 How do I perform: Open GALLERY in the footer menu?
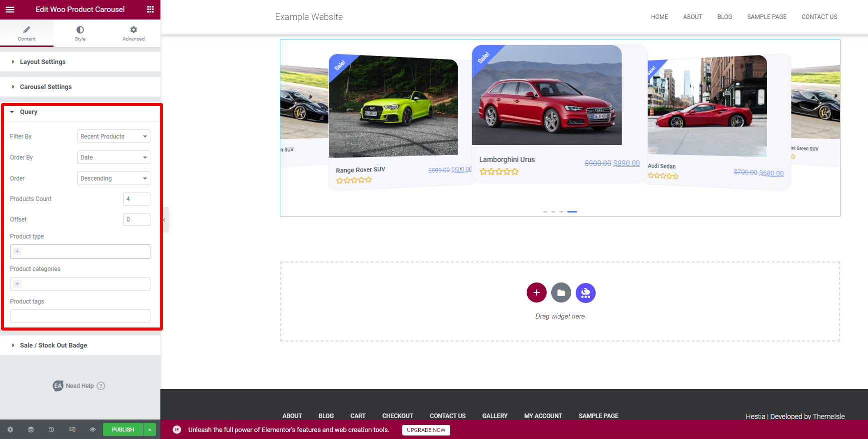[x=495, y=416]
